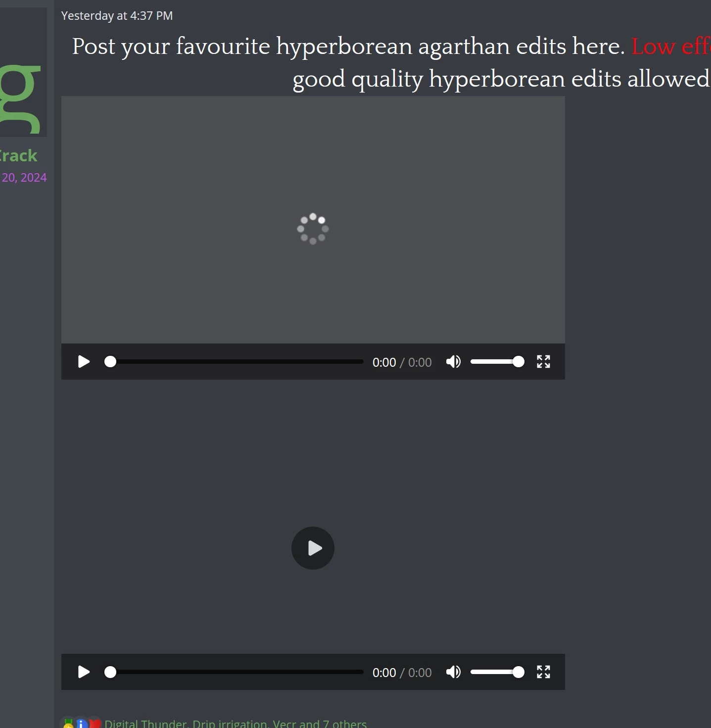711x728 pixels.
Task: Play the first video using its control bar
Action: 84,362
